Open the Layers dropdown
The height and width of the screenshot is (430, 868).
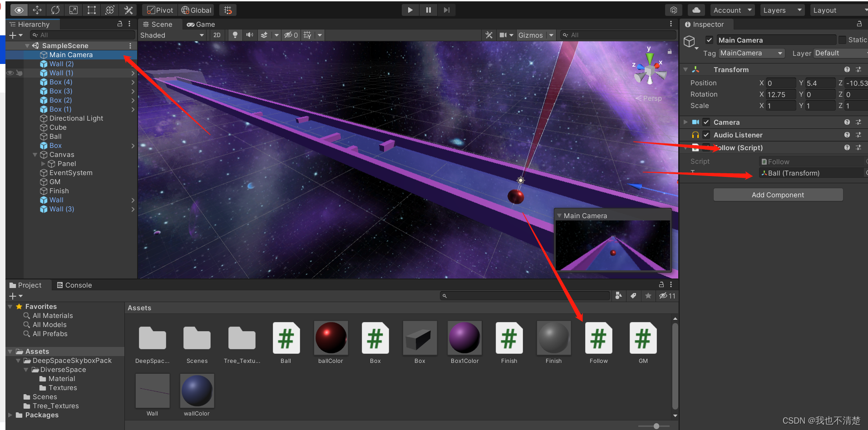click(782, 10)
